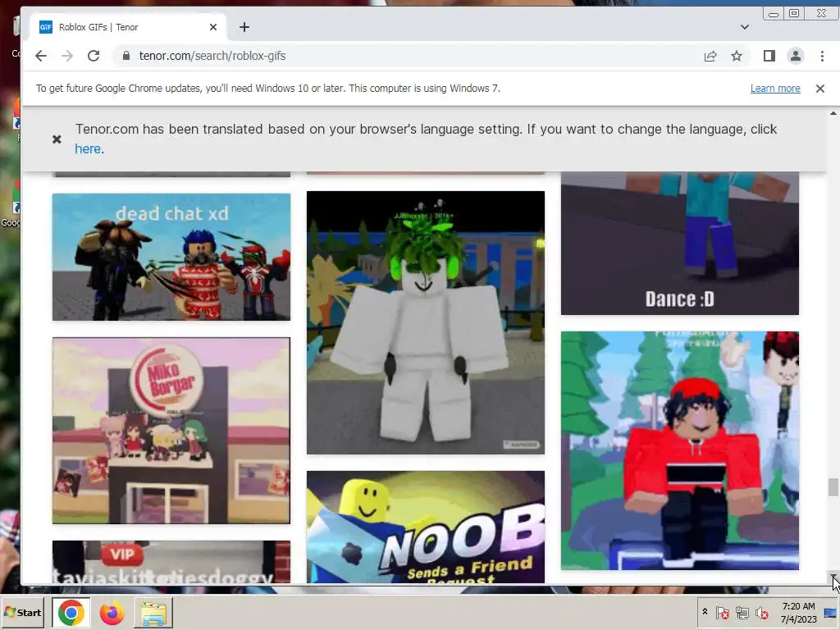Click the muted volume tray icon
The height and width of the screenshot is (630, 840).
point(761,612)
